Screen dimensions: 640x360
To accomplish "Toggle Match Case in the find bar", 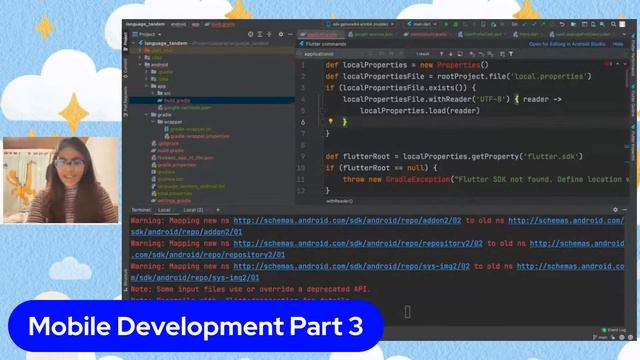I will [381, 54].
